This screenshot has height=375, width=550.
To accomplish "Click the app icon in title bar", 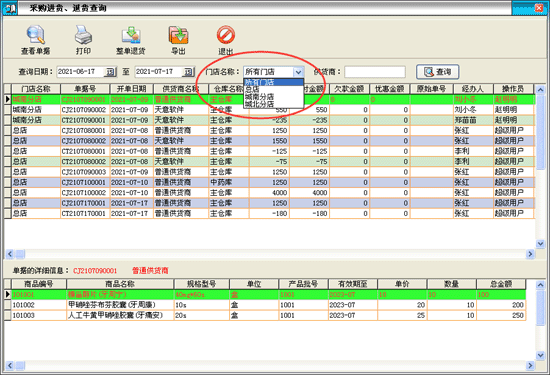I will point(9,8).
